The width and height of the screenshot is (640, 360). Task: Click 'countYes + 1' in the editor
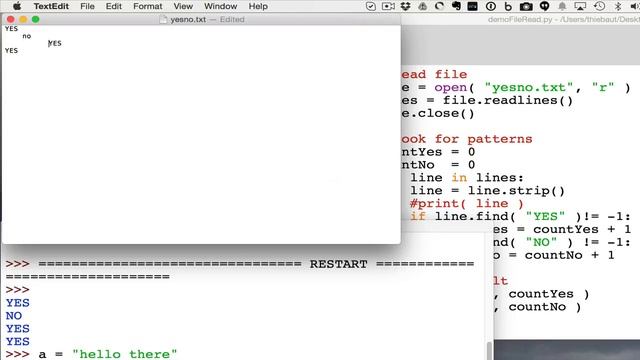tap(582, 229)
